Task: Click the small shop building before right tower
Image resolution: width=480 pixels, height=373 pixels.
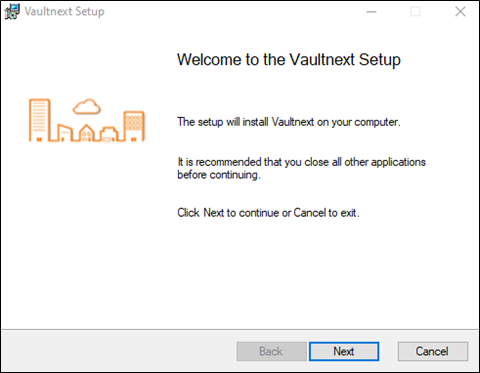Action: pos(109,134)
